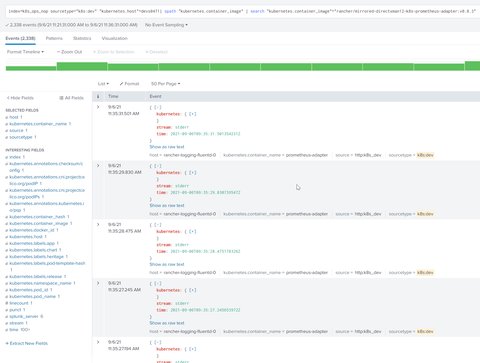
Task: Switch to the Visualization tab
Action: click(115, 38)
